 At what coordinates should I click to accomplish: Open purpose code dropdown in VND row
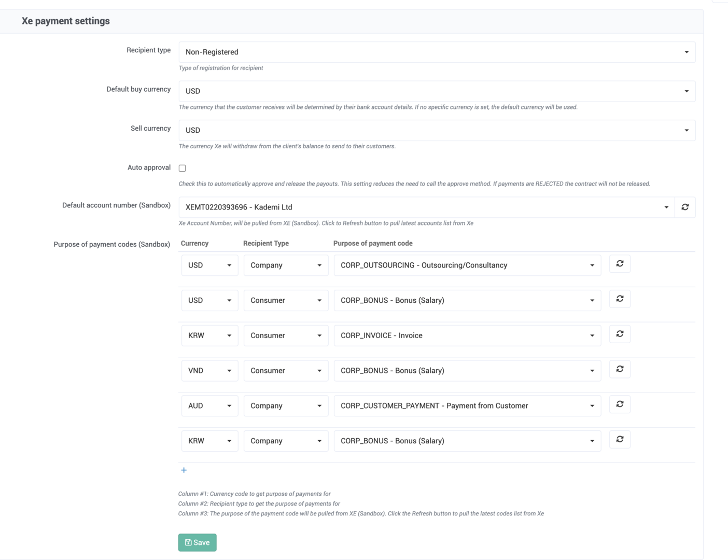467,371
